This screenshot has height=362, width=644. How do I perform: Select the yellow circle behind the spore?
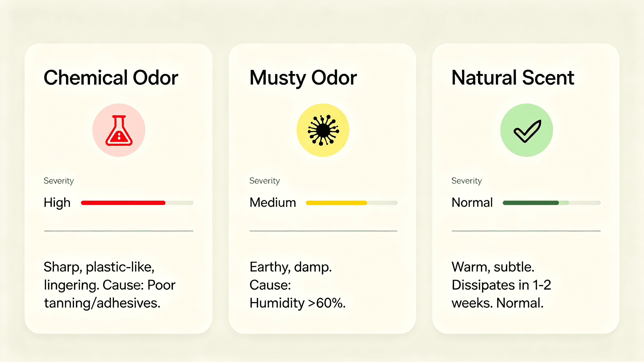point(323,130)
